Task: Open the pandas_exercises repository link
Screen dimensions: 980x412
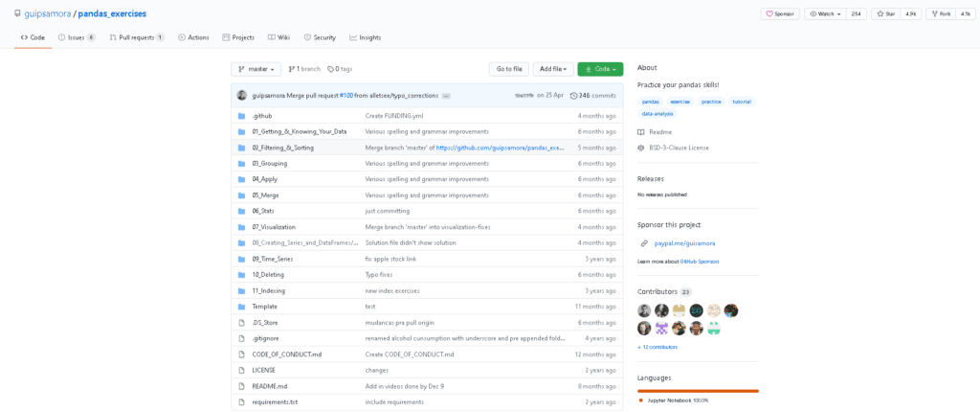Action: tap(113, 13)
